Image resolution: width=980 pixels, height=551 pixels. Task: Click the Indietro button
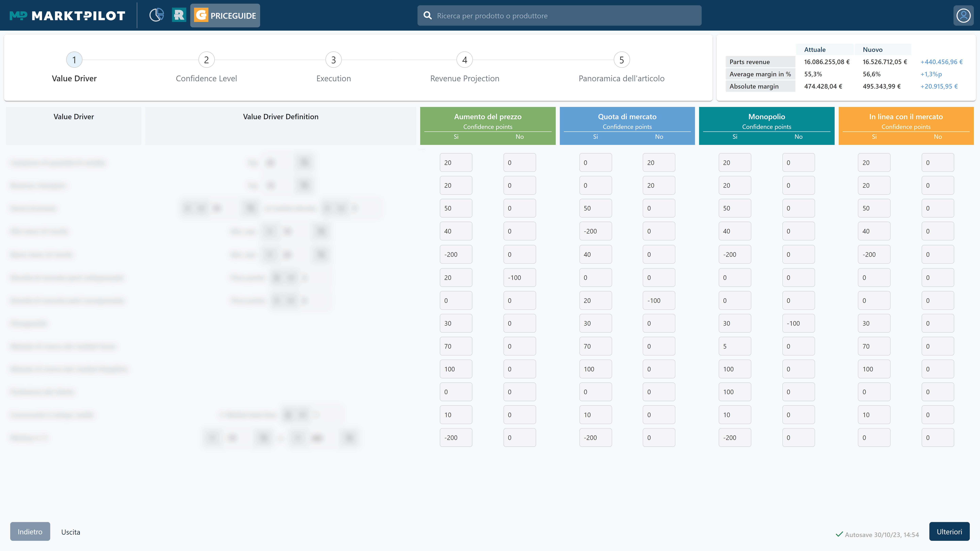tap(30, 531)
